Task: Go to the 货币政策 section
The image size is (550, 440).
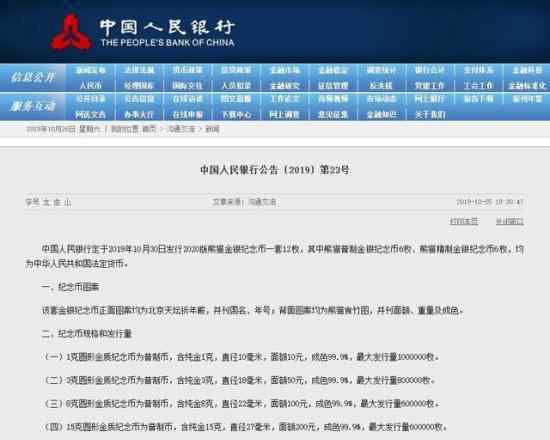Action: [x=188, y=70]
